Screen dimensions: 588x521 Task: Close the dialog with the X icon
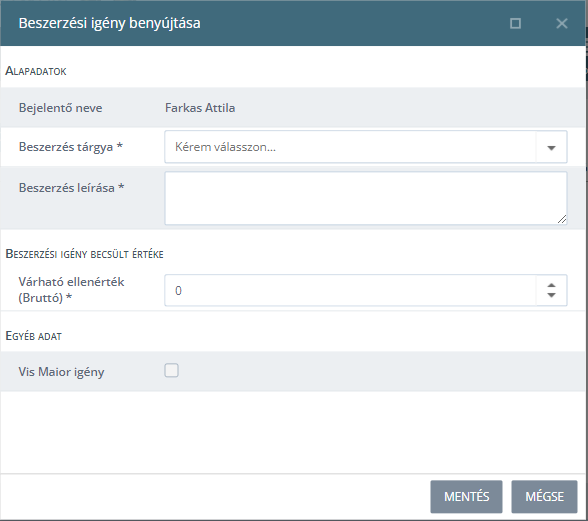click(561, 23)
